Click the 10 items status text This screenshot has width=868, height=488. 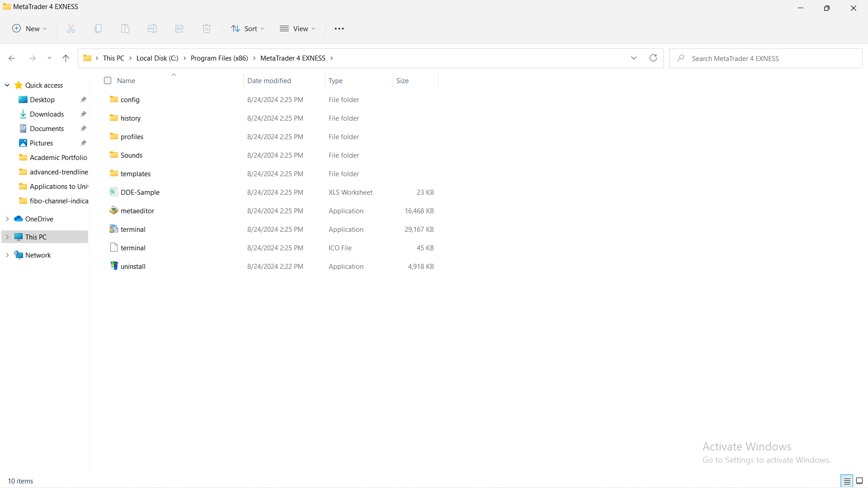(x=21, y=481)
